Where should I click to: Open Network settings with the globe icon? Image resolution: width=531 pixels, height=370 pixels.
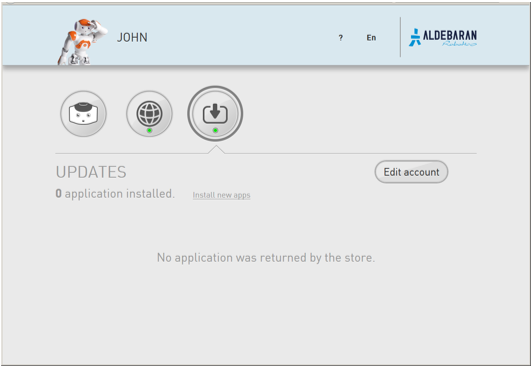click(x=149, y=114)
